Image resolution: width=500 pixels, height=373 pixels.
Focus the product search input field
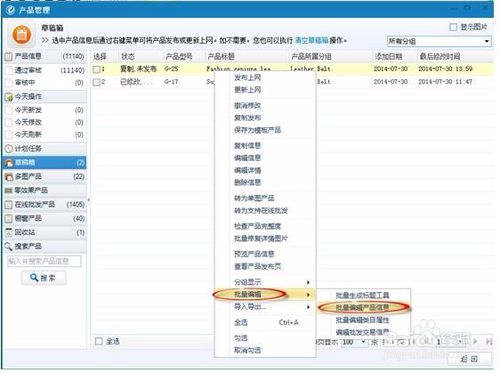[44, 261]
